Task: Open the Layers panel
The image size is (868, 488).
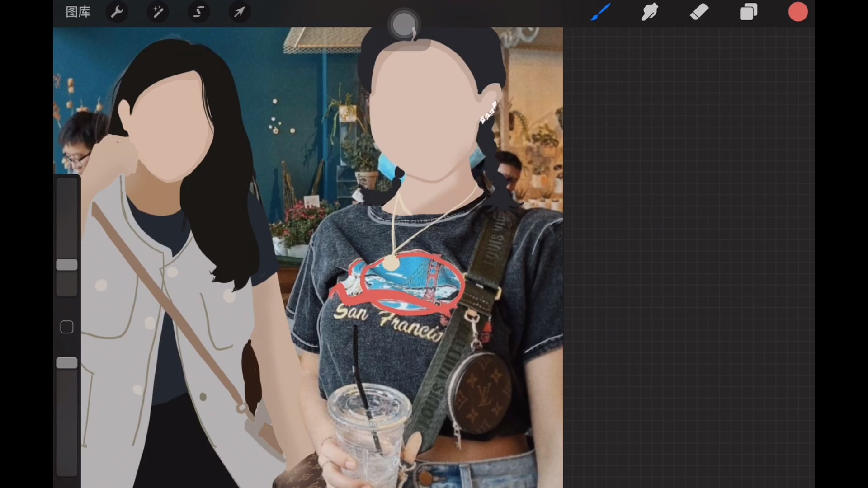Action: (x=749, y=12)
